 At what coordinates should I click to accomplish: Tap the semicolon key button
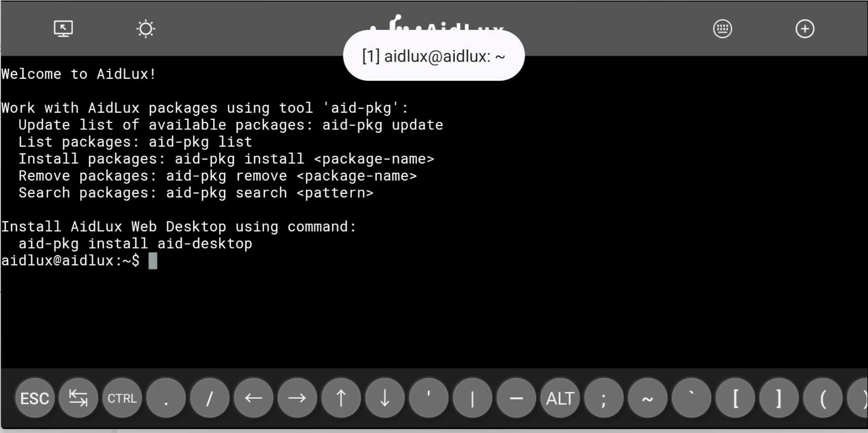(603, 398)
